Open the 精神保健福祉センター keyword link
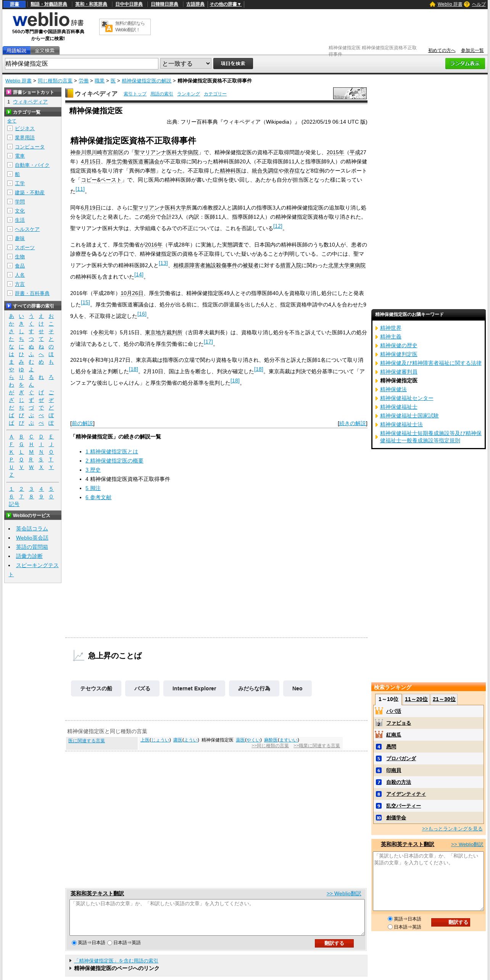This screenshot has width=490, height=980. click(x=406, y=398)
